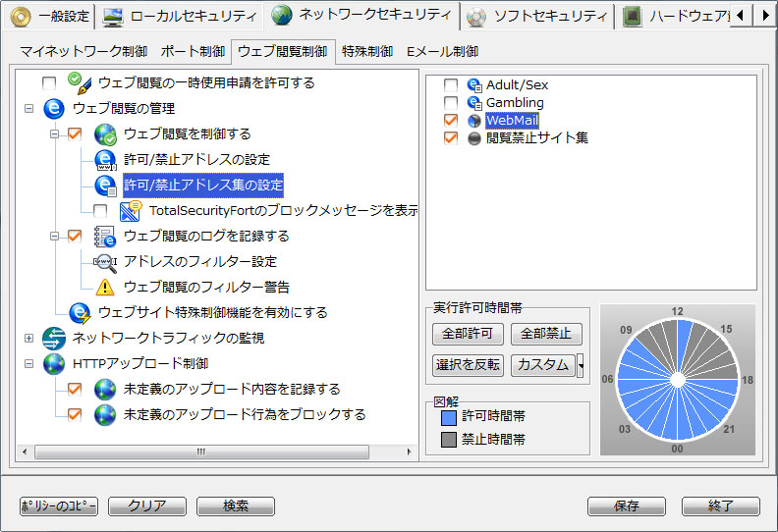Check the Gambling checkbox
This screenshot has height=532, width=778.
(x=451, y=103)
